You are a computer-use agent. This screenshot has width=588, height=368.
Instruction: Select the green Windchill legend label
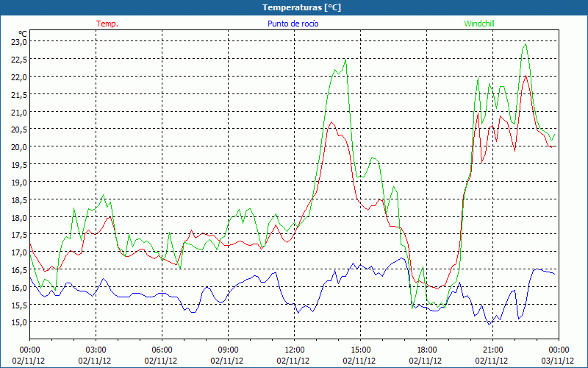pos(479,24)
